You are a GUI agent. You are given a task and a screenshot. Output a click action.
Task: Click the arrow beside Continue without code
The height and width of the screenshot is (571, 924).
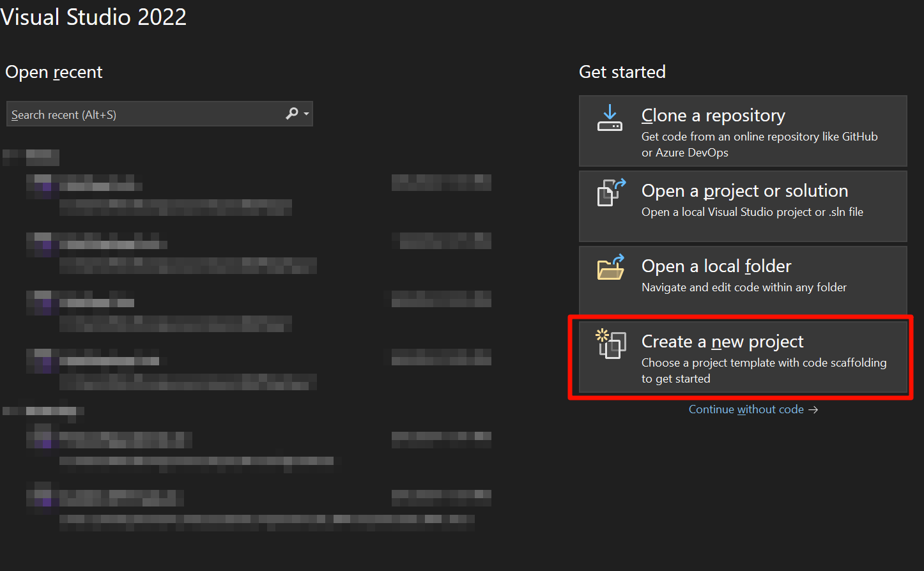click(x=813, y=410)
